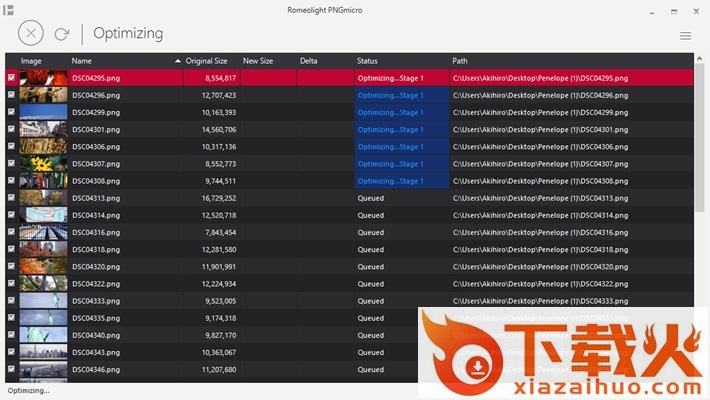Image resolution: width=710 pixels, height=400 pixels.
Task: Toggle the checkbox next to DSC04301.png
Action: [12, 129]
